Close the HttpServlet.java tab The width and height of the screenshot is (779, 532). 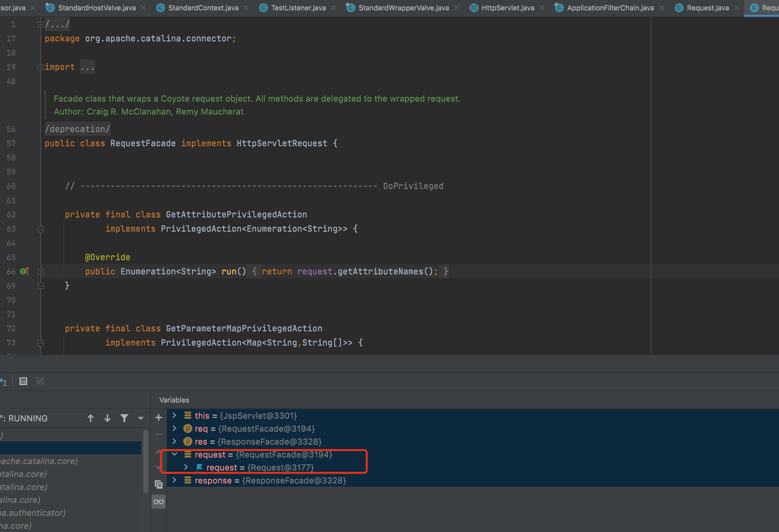point(542,8)
